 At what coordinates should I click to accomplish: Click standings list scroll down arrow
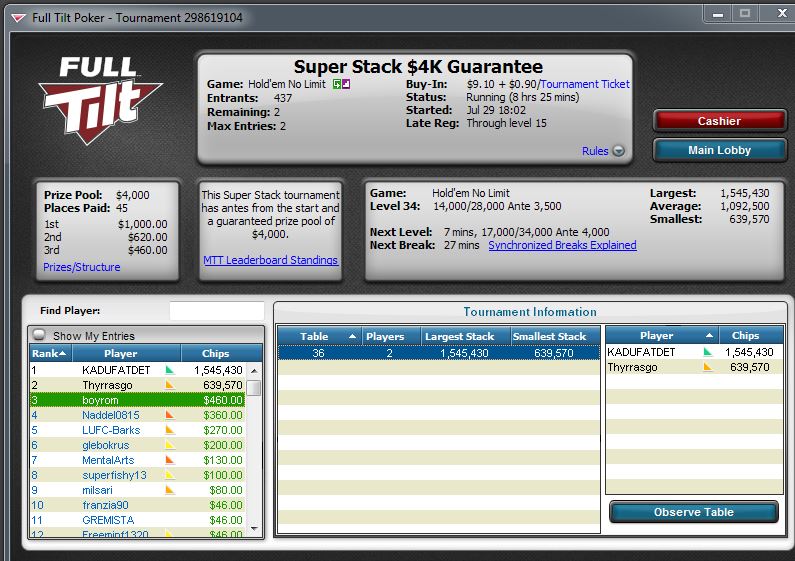[255, 529]
